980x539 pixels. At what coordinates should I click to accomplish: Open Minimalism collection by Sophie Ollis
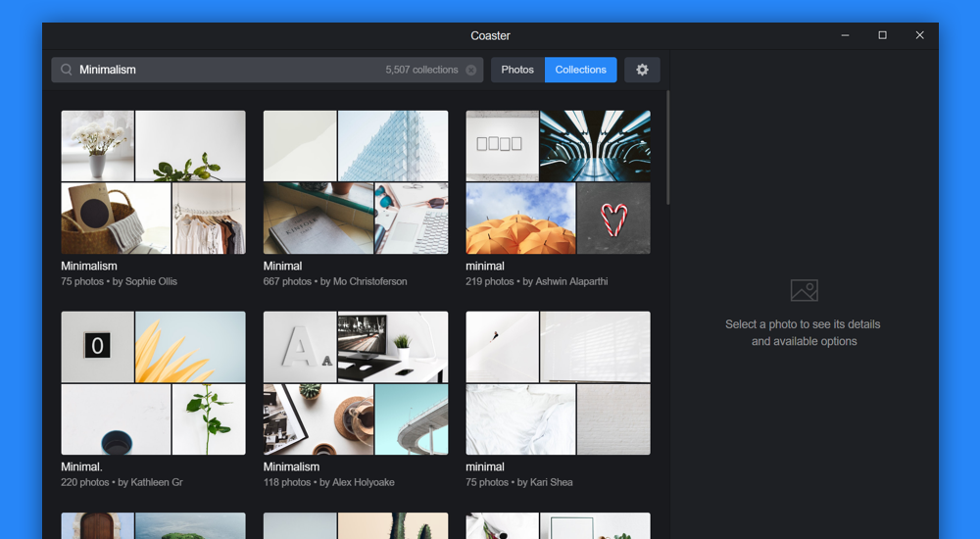click(x=153, y=182)
